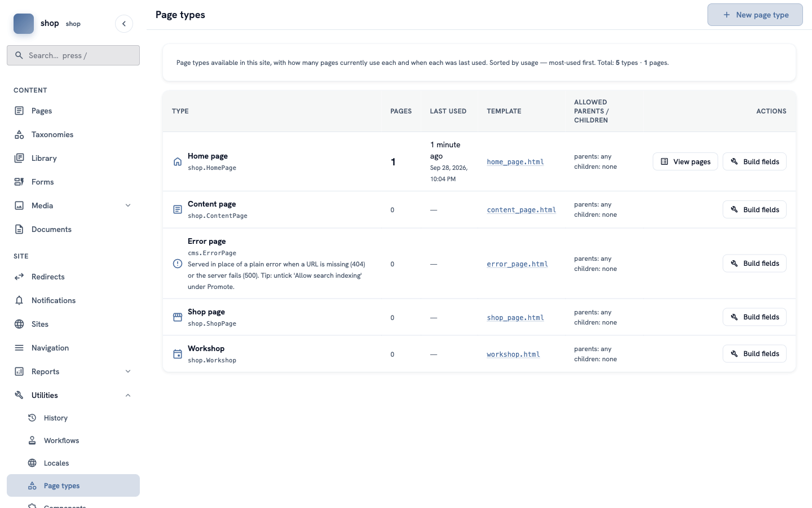Viewport: 812px width, 508px height.
Task: Select Page types in sidebar
Action: pos(73,485)
